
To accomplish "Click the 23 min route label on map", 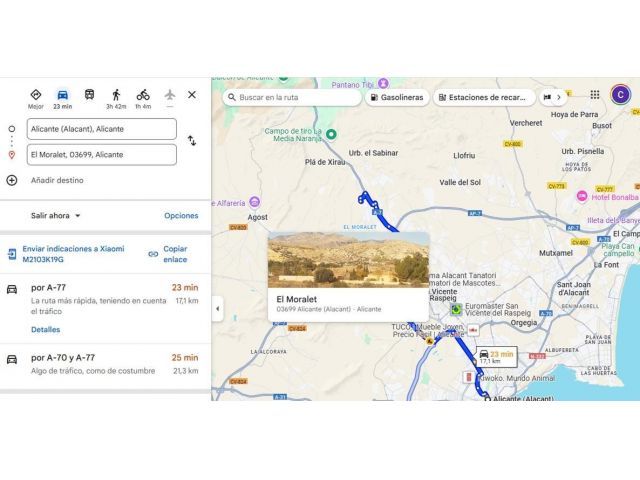I will tap(497, 357).
